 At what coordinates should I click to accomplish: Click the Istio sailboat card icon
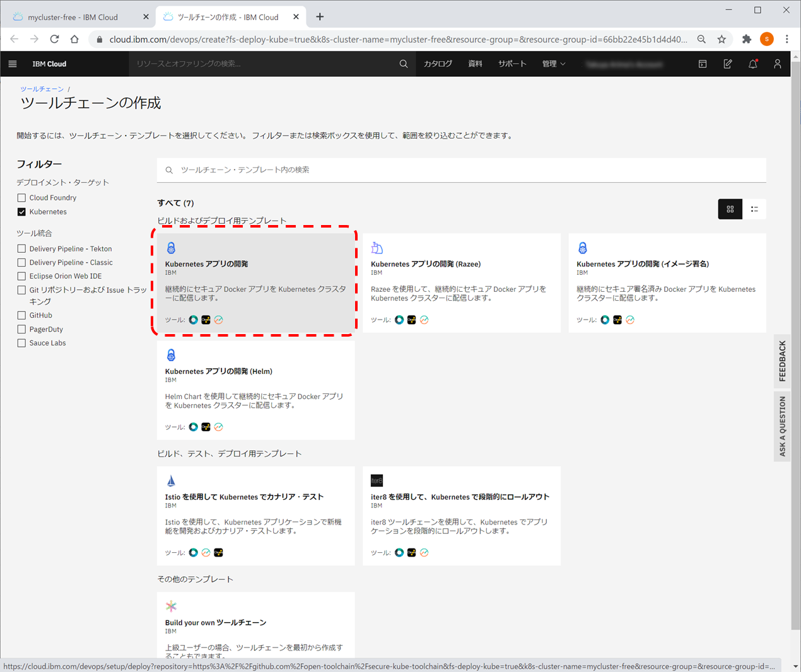point(171,481)
